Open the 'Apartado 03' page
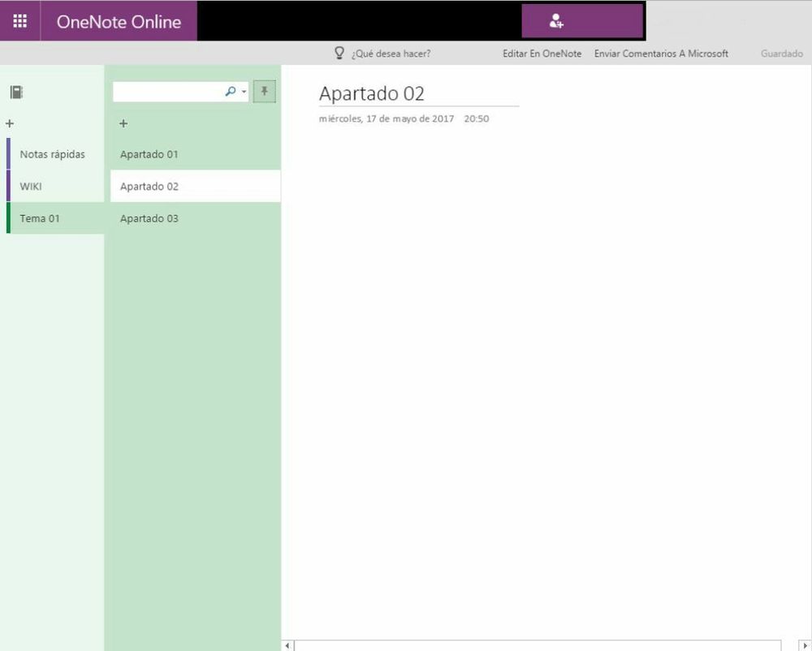This screenshot has height=651, width=812. (x=195, y=218)
